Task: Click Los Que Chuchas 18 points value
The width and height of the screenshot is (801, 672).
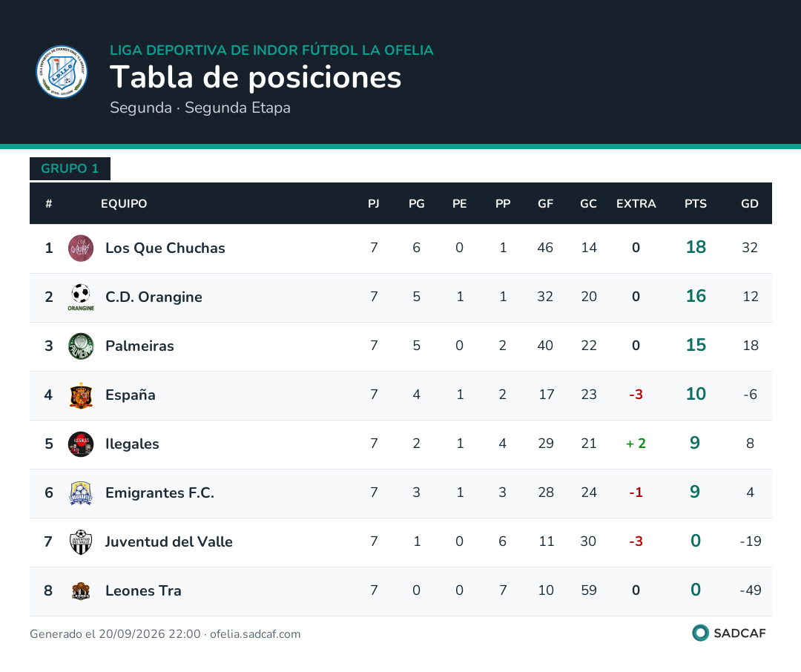Action: point(696,247)
